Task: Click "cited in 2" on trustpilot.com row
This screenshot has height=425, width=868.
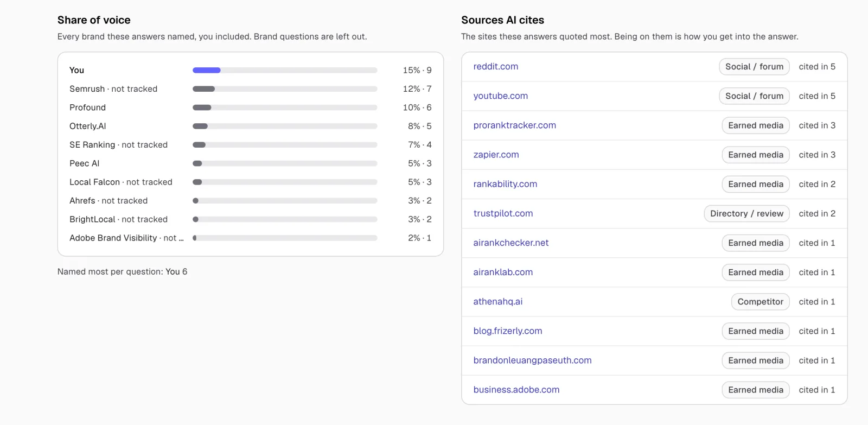Action: coord(817,213)
